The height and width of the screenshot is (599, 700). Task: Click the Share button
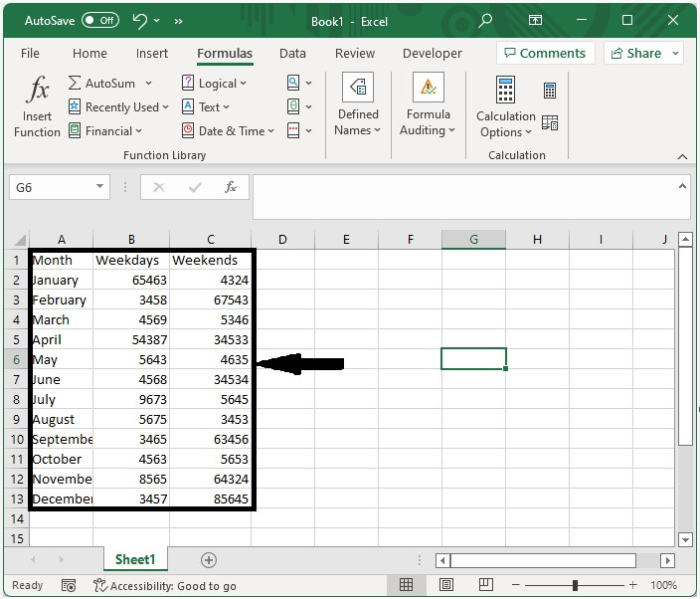point(636,53)
